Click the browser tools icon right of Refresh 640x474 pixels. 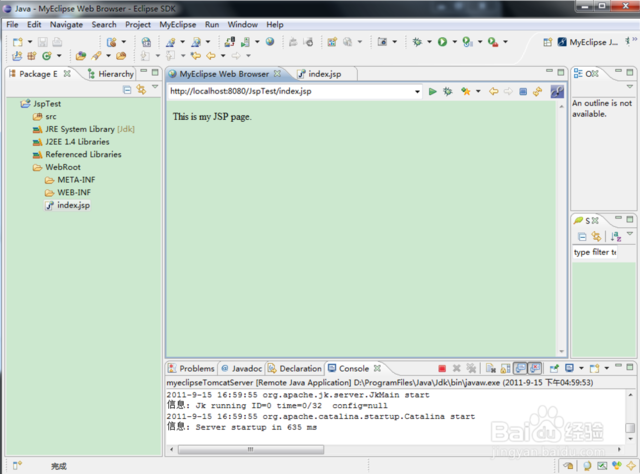pos(557,91)
